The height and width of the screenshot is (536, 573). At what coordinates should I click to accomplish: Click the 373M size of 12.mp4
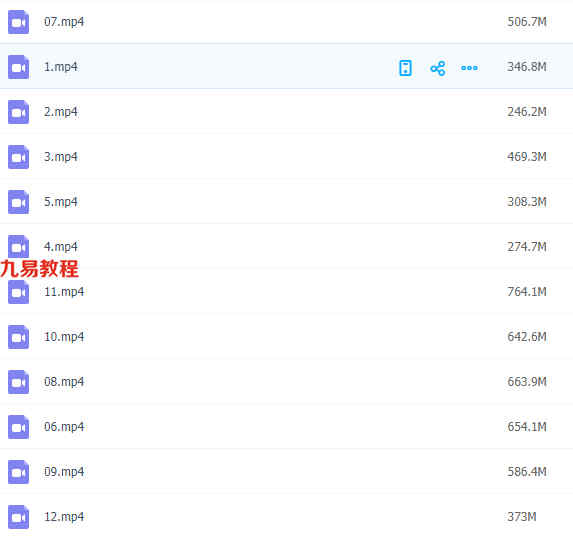tap(521, 517)
